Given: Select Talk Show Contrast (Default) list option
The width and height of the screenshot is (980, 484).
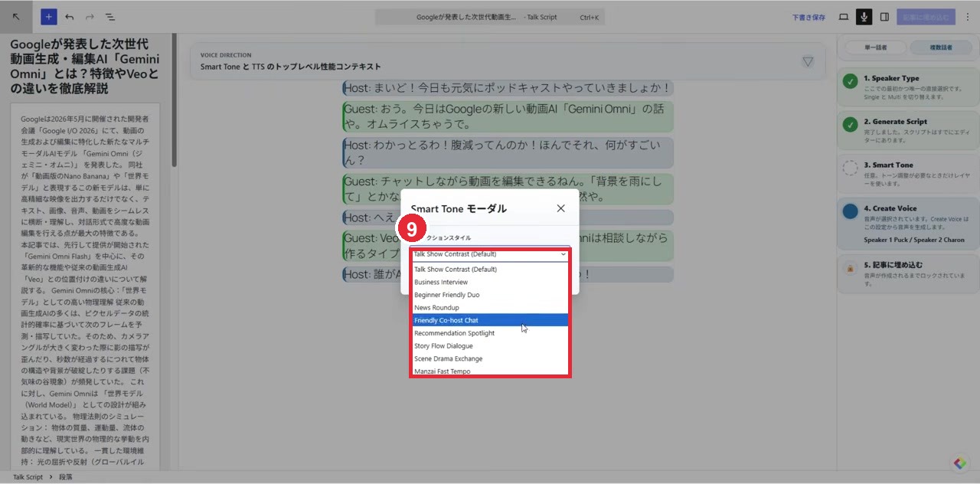Looking at the screenshot, I should click(x=490, y=269).
